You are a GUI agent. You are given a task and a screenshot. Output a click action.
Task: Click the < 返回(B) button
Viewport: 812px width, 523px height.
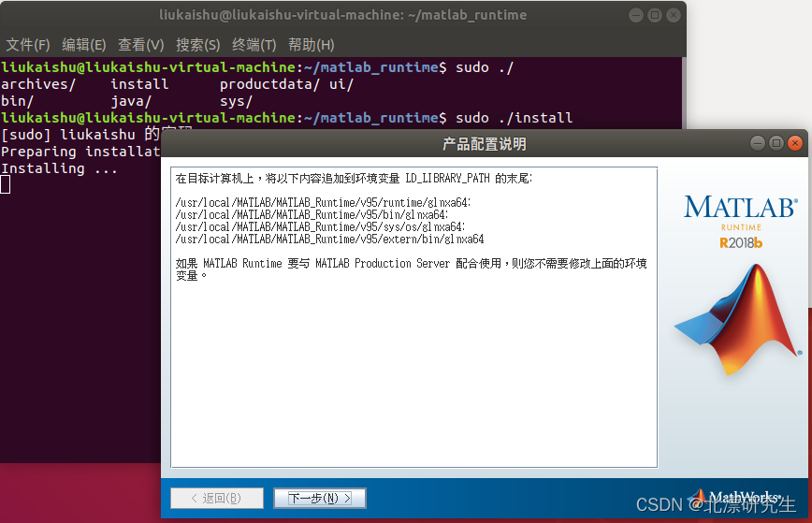click(x=217, y=498)
